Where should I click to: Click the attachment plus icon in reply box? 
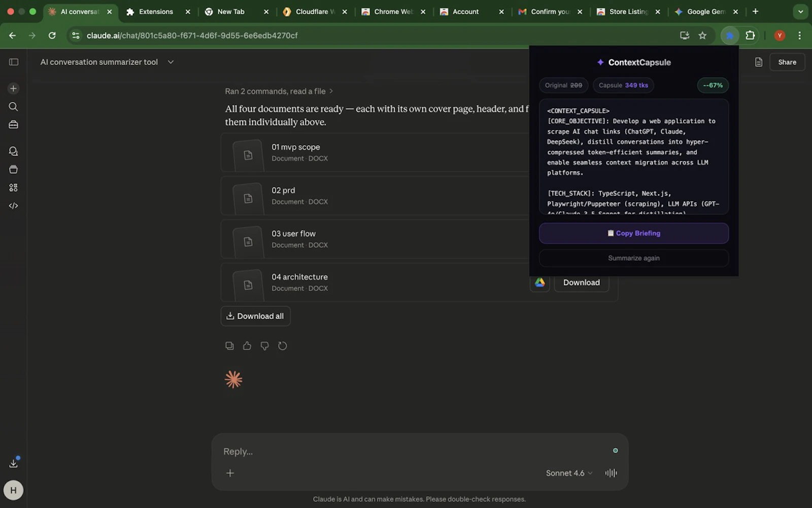coord(230,473)
